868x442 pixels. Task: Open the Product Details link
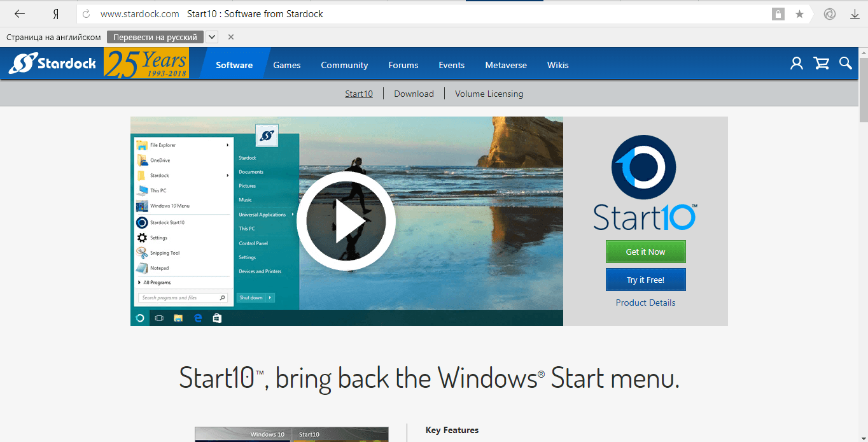(x=646, y=303)
